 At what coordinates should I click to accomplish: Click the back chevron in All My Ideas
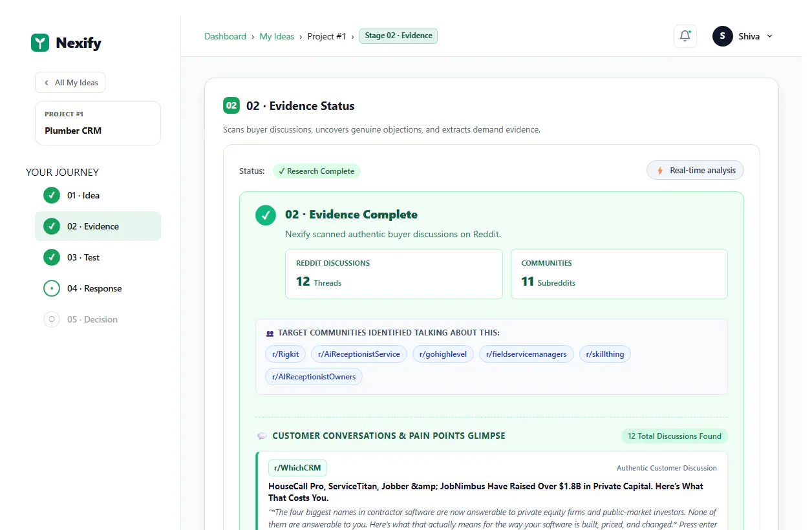click(x=47, y=83)
